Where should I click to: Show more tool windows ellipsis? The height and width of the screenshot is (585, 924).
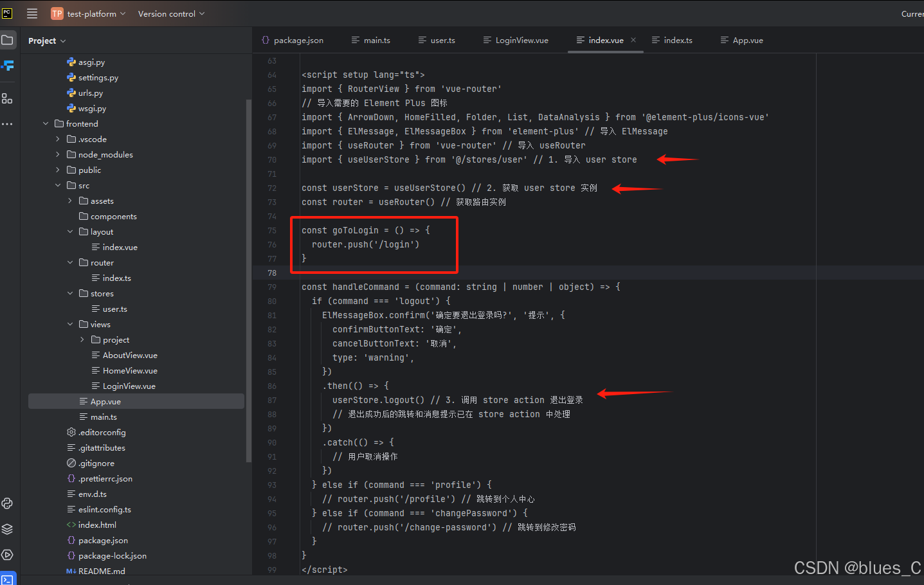[7, 124]
